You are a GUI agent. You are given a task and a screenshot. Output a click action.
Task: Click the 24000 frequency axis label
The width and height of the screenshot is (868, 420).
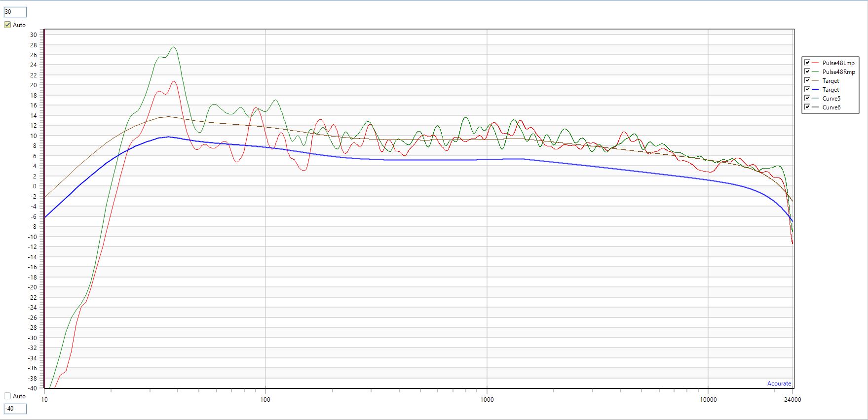pyautogui.click(x=793, y=400)
